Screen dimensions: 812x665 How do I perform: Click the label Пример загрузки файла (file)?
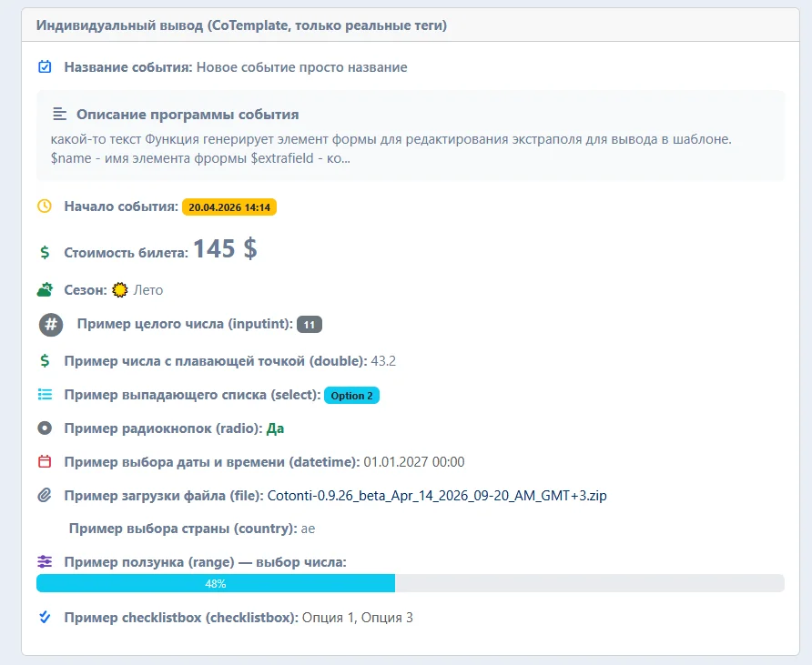click(164, 495)
